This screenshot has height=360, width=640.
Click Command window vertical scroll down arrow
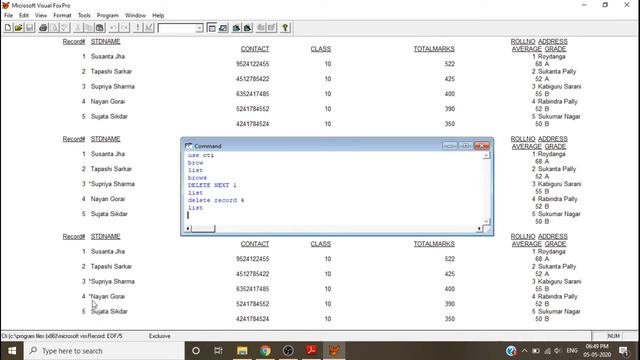coord(486,221)
